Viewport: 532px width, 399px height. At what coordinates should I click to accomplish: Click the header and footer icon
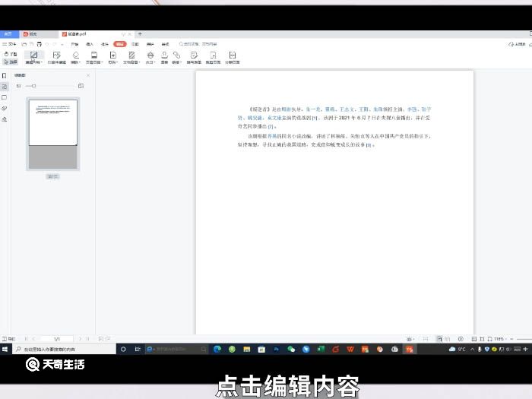[94, 55]
